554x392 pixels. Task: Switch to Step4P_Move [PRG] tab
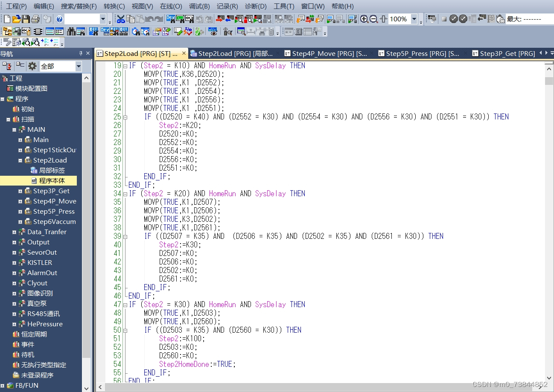pyautogui.click(x=326, y=53)
